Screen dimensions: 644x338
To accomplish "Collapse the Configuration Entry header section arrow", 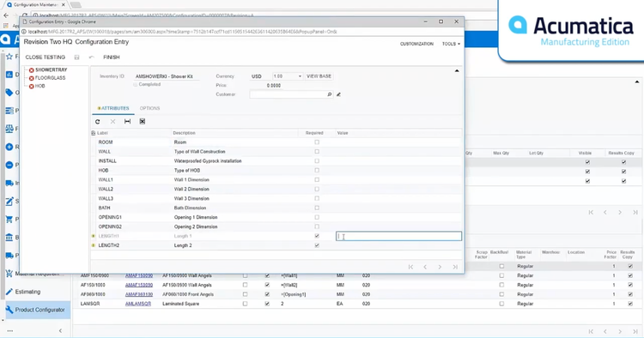I will point(457,71).
